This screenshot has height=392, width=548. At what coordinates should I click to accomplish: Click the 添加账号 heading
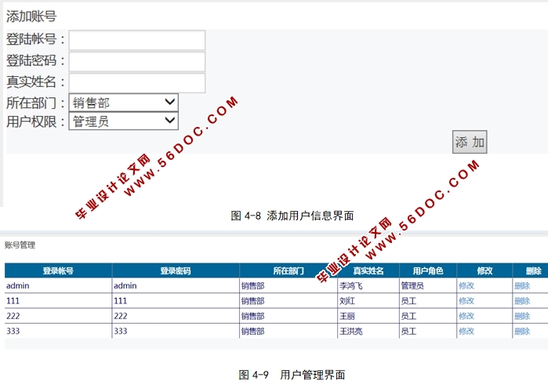click(x=31, y=16)
